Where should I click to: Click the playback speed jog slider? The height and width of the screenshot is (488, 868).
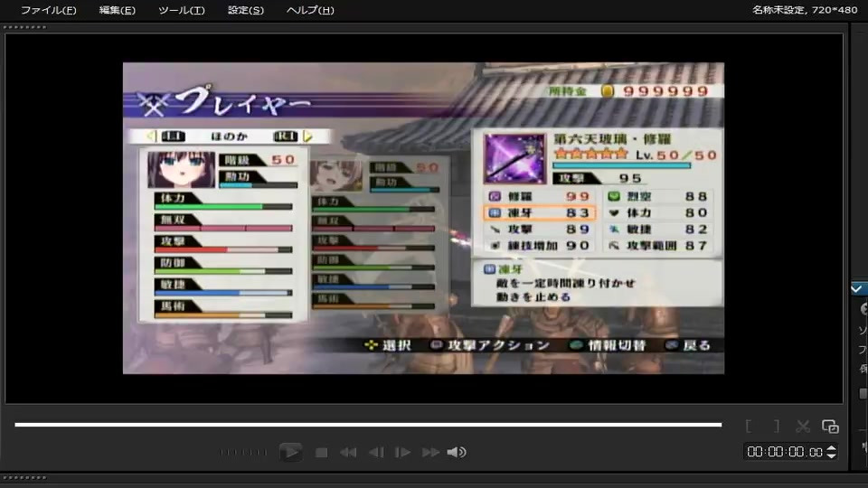click(x=243, y=453)
